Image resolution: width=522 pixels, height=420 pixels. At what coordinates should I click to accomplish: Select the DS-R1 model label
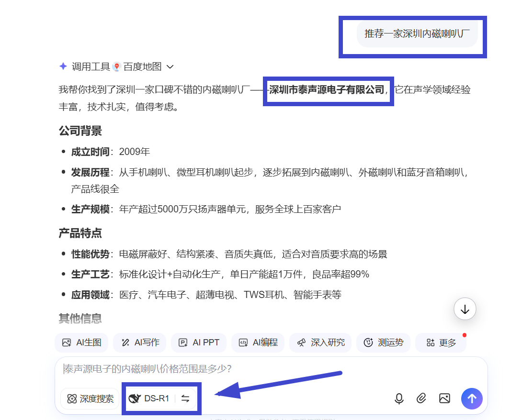point(150,398)
